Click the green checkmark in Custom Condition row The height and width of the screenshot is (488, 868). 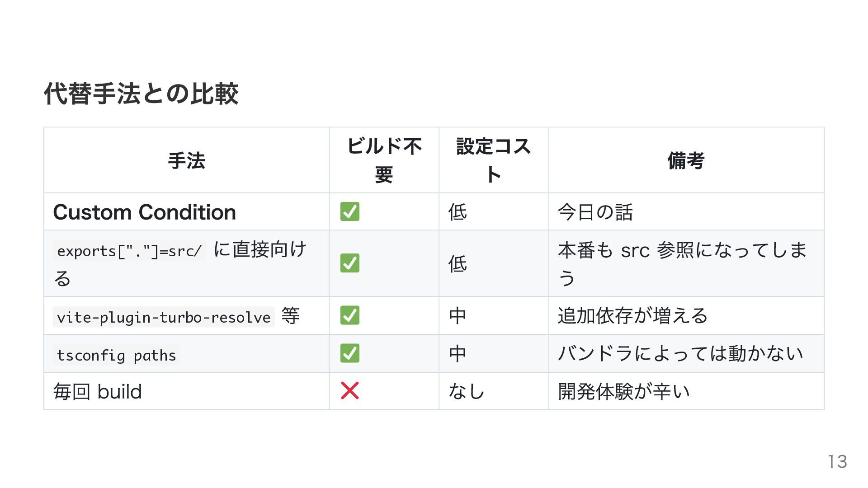(x=350, y=211)
